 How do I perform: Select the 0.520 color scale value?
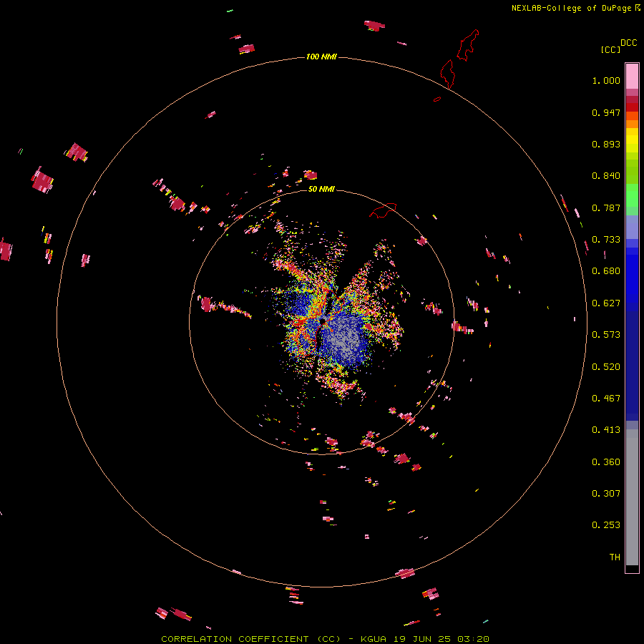606,367
